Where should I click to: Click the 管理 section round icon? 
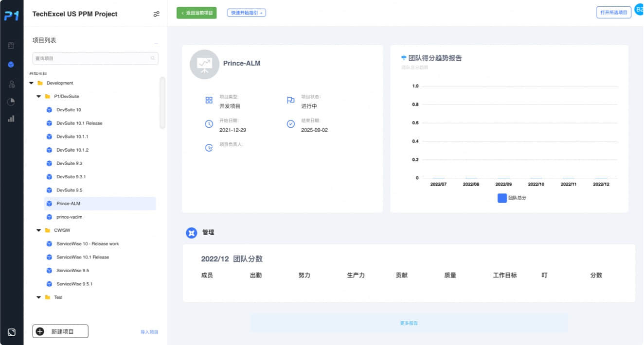click(x=192, y=233)
